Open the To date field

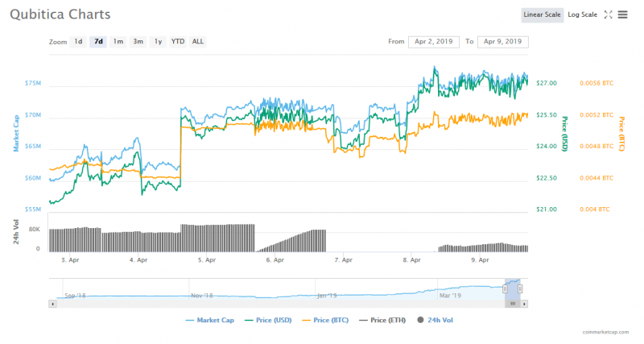tap(502, 41)
